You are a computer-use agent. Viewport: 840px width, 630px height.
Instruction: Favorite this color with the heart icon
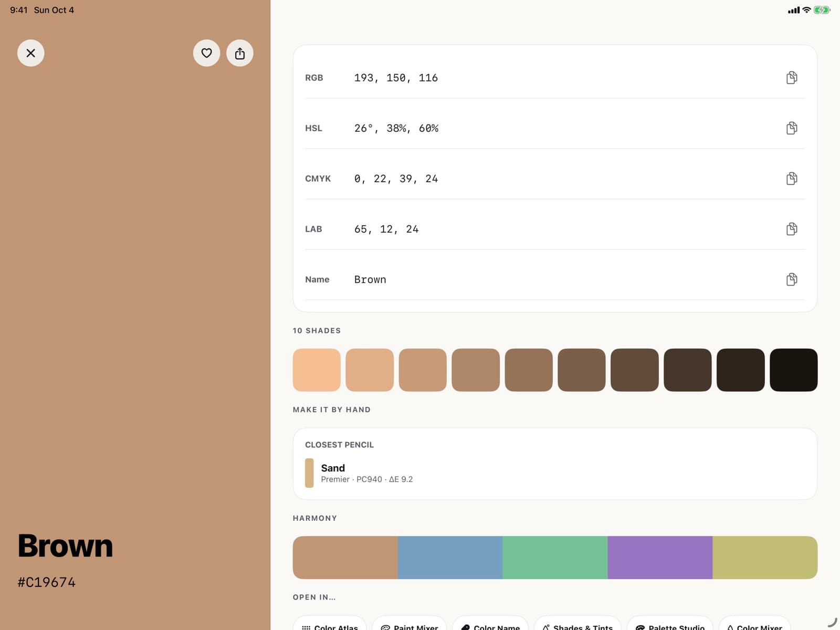[206, 53]
